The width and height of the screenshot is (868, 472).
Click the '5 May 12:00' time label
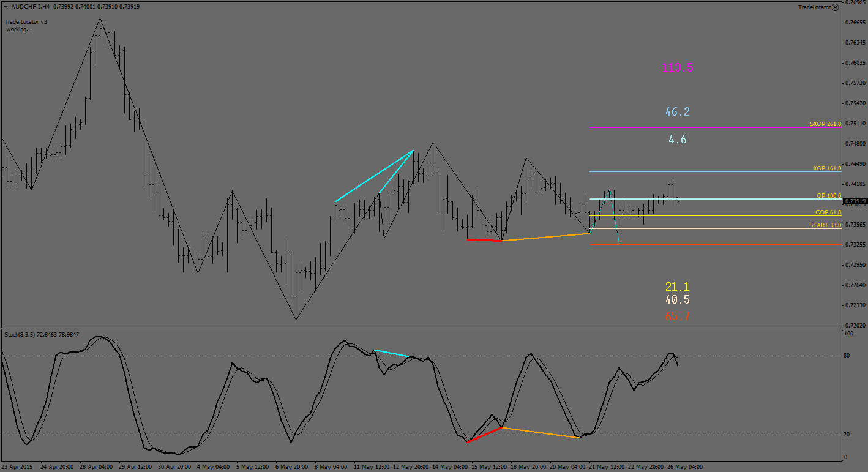pyautogui.click(x=252, y=466)
